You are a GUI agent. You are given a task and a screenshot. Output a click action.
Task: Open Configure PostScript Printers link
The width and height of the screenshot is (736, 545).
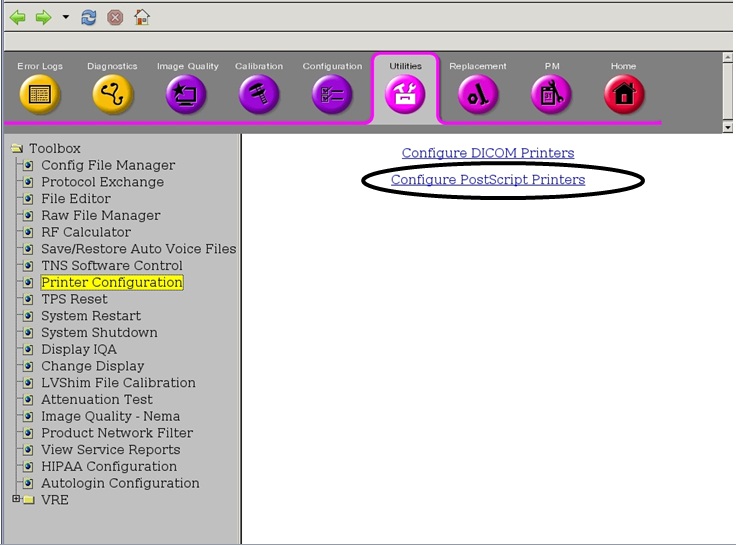487,180
